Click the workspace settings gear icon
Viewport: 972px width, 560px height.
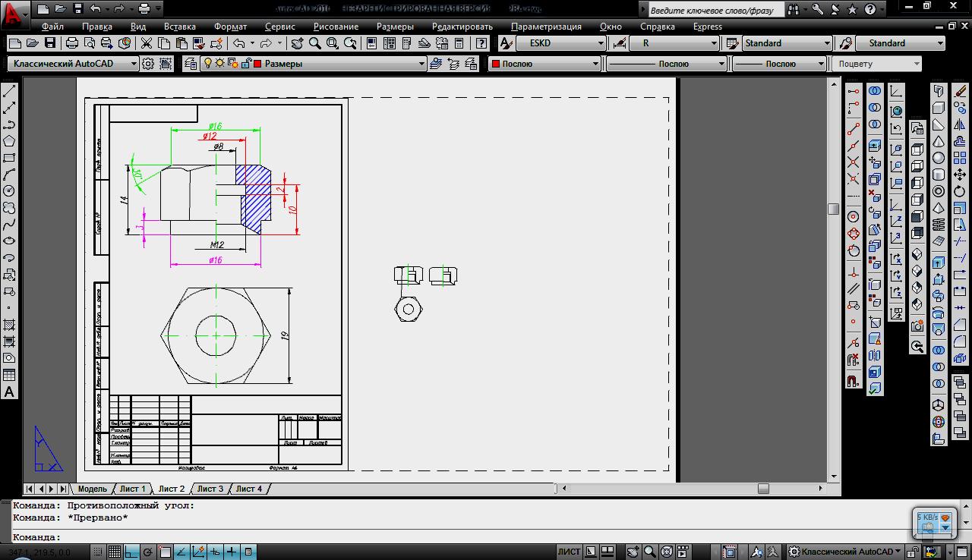point(148,64)
